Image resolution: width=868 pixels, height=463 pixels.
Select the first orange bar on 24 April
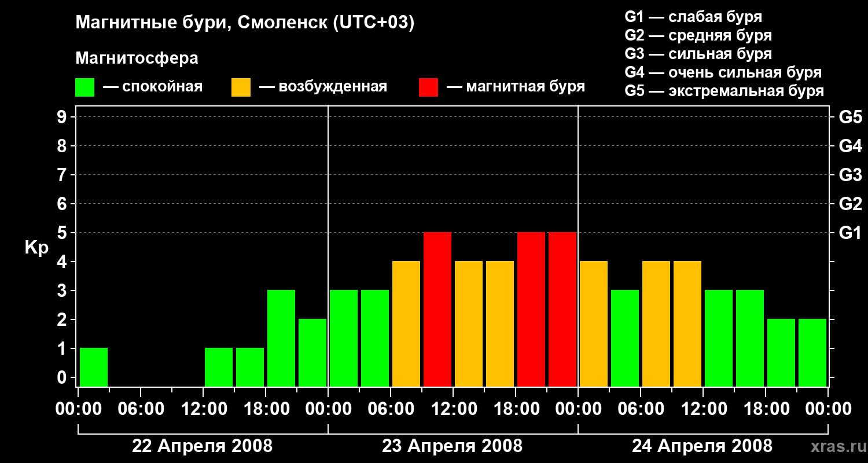pyautogui.click(x=594, y=324)
